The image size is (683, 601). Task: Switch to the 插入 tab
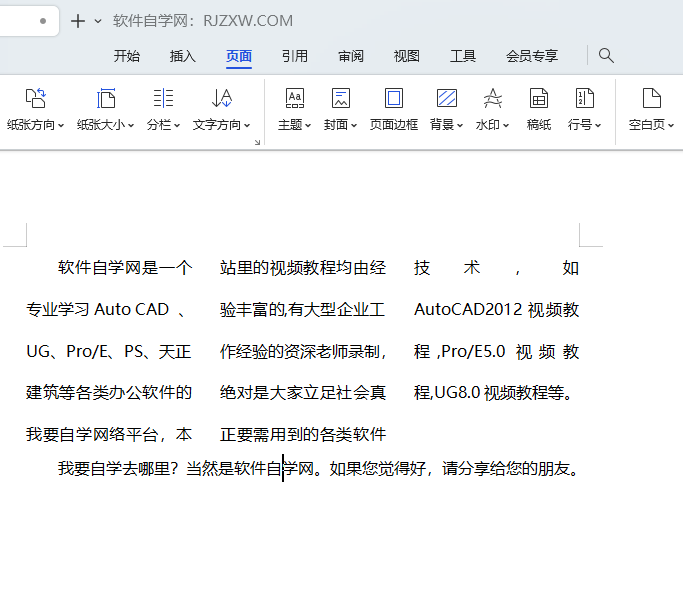click(183, 56)
